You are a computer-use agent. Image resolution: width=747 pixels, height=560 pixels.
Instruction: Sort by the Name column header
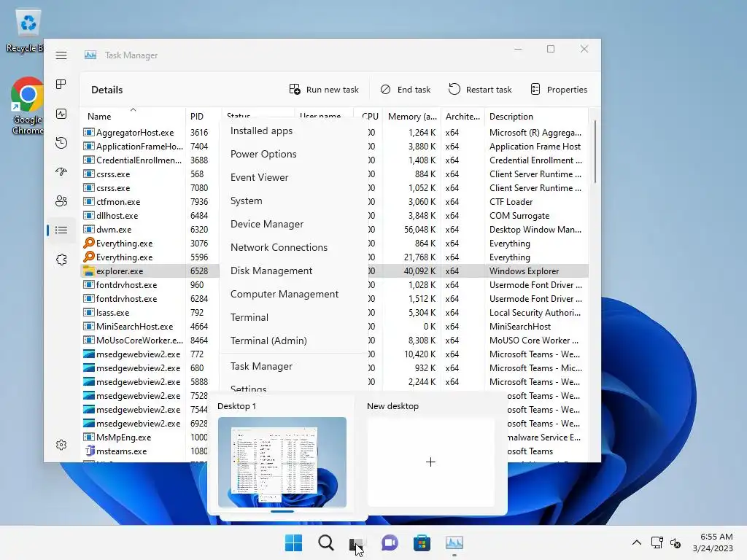point(133,116)
